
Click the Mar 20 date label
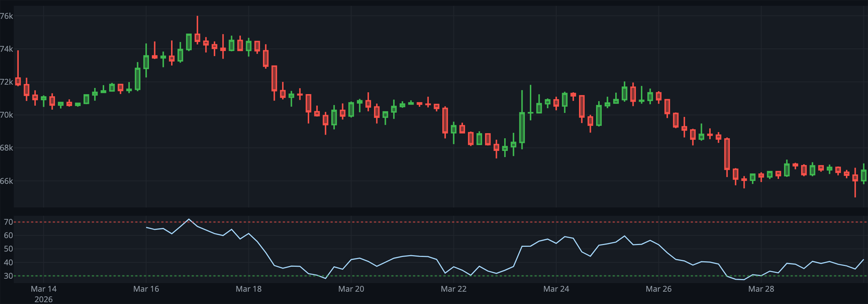(351, 289)
